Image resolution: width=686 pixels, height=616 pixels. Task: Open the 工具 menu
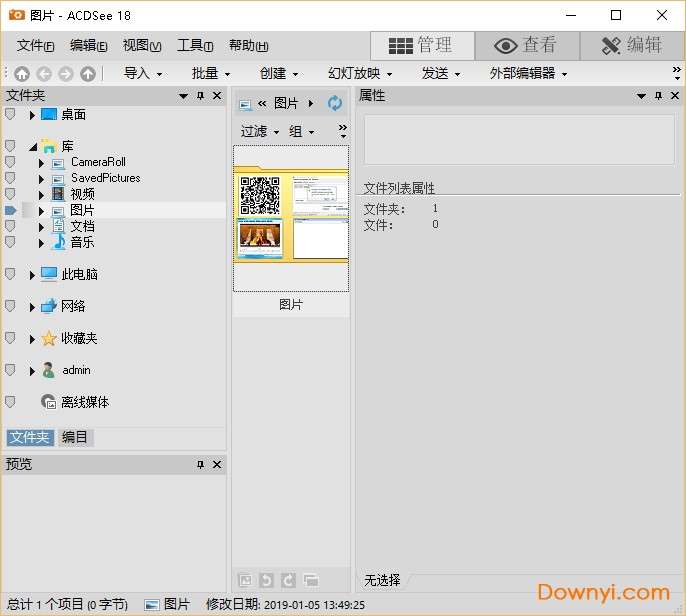point(194,46)
